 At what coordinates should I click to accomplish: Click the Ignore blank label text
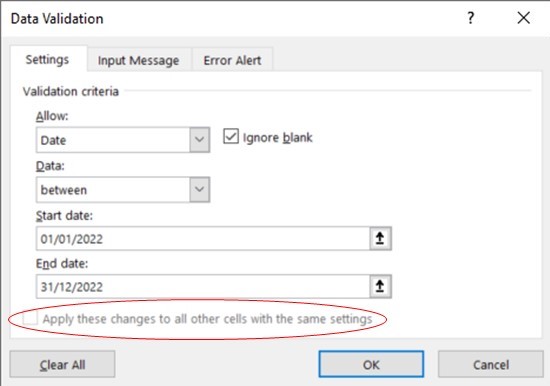[277, 138]
